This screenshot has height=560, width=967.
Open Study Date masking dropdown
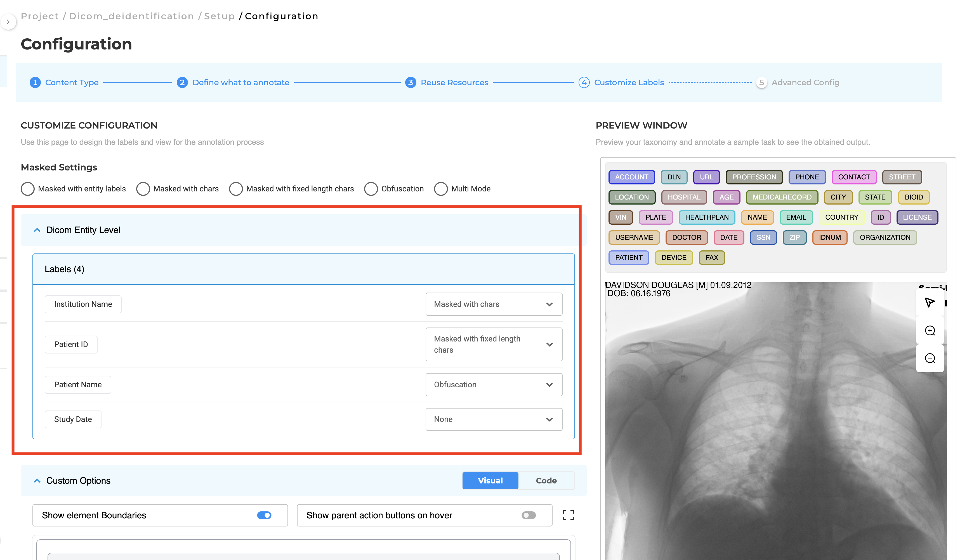click(x=494, y=419)
